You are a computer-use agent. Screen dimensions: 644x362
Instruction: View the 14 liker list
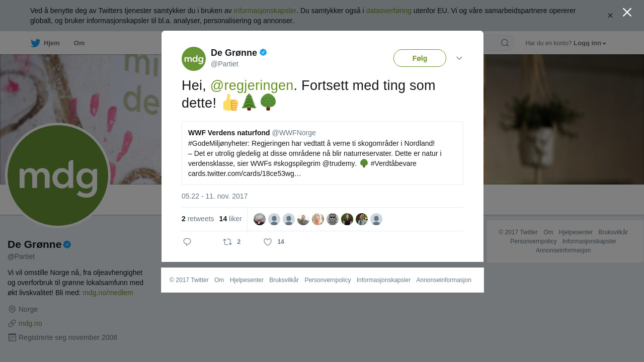tap(230, 219)
